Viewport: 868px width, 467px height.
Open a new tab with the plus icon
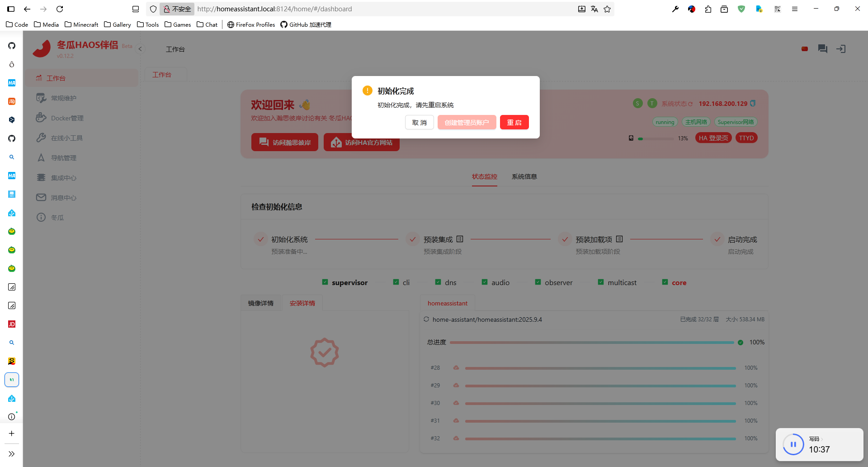tap(12, 434)
